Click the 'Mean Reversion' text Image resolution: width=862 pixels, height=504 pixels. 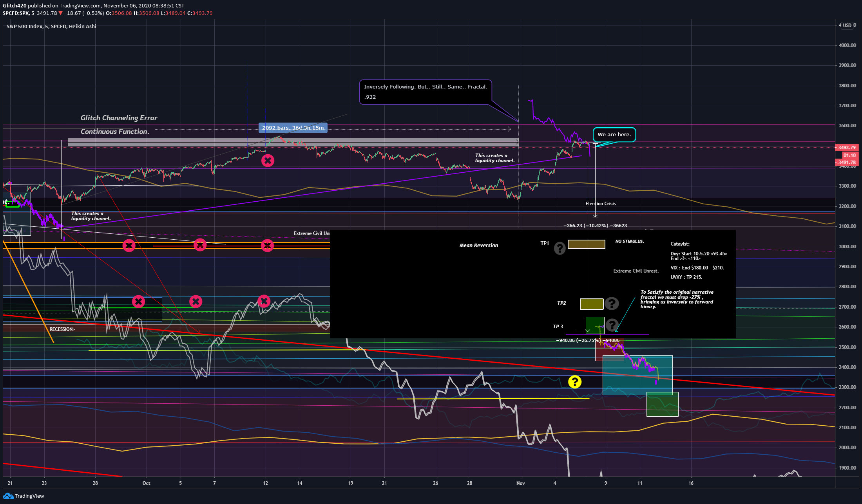coord(479,246)
